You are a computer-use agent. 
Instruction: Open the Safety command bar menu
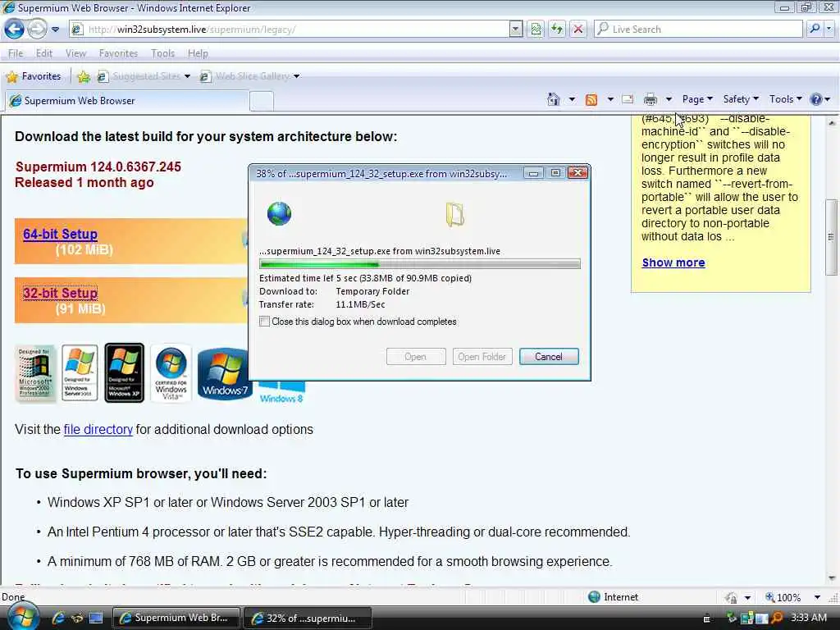coord(741,99)
